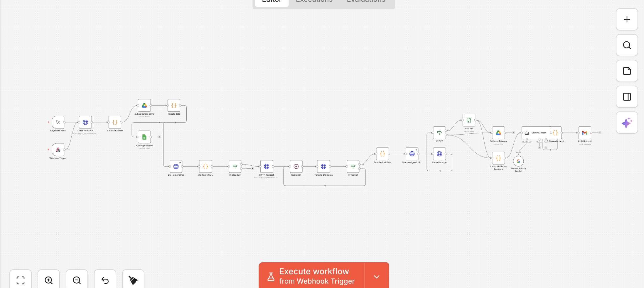Expand the execute workflow trigger dropdown

[377, 277]
